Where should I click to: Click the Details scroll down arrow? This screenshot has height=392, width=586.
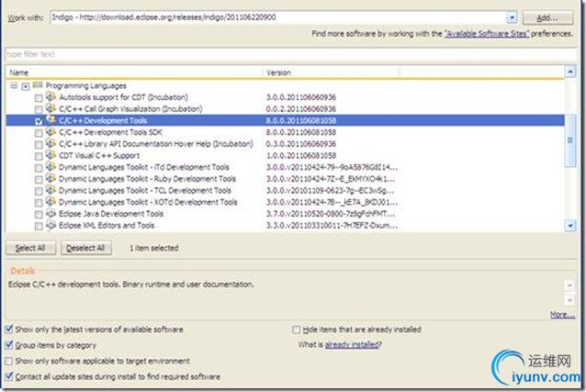(569, 299)
